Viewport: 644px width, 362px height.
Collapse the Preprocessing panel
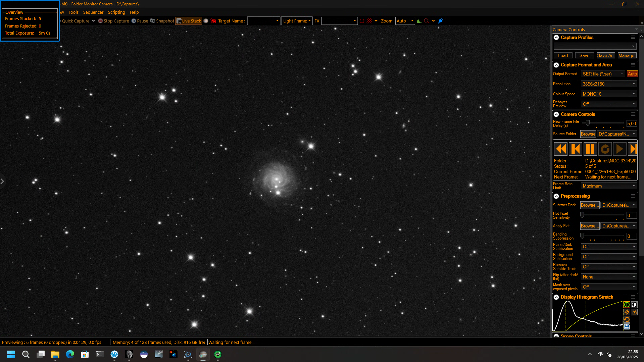pyautogui.click(x=556, y=196)
